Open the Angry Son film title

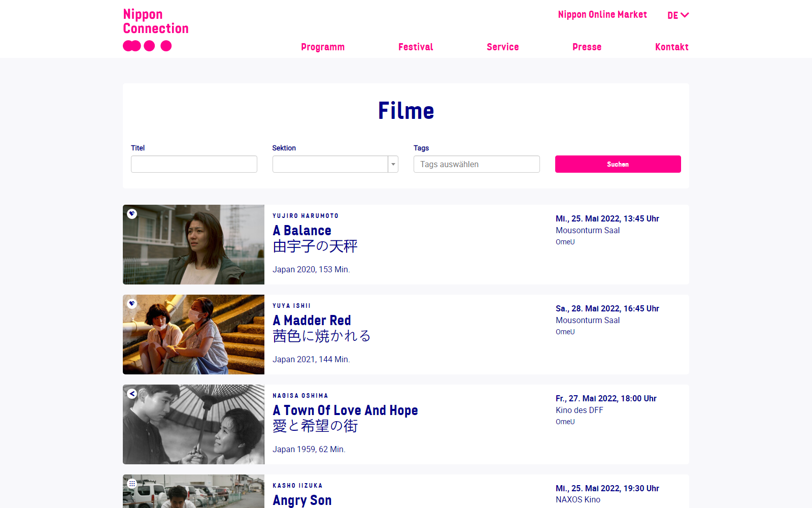(302, 500)
